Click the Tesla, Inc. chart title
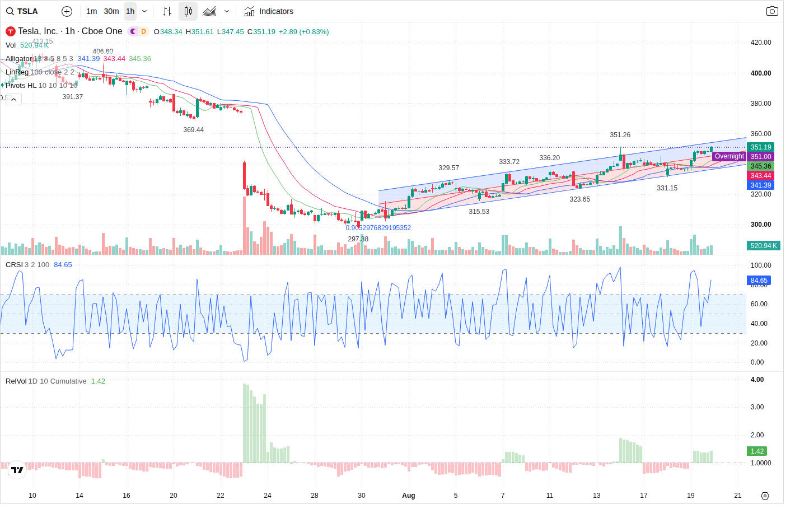The height and width of the screenshot is (532, 795). point(70,31)
